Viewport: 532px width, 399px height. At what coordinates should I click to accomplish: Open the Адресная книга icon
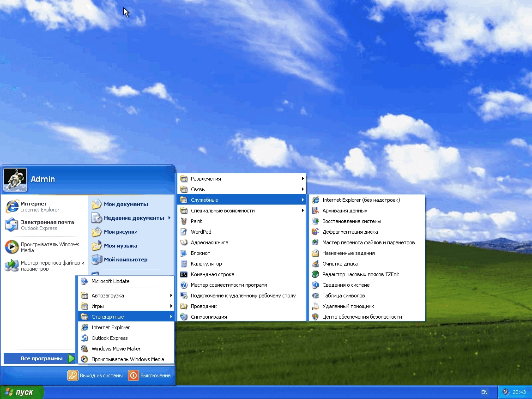tap(183, 242)
